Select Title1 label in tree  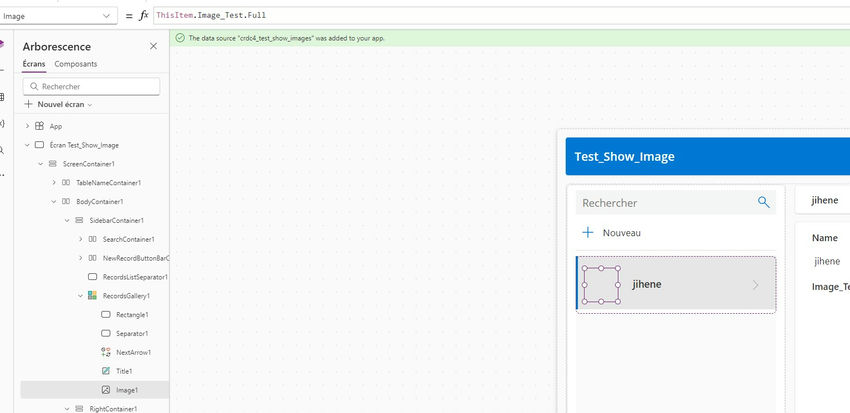124,371
